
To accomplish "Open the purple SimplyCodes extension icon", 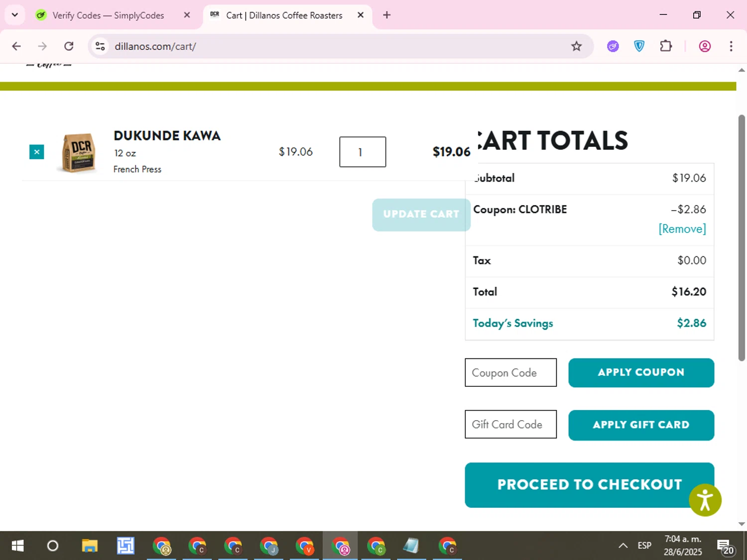I will pos(613,46).
